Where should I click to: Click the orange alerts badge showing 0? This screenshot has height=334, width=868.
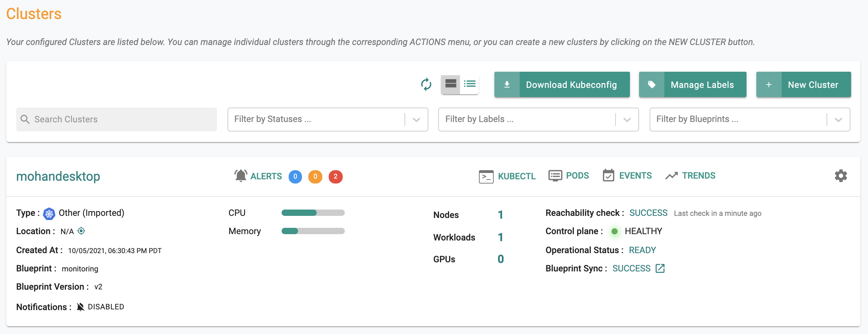(x=315, y=176)
